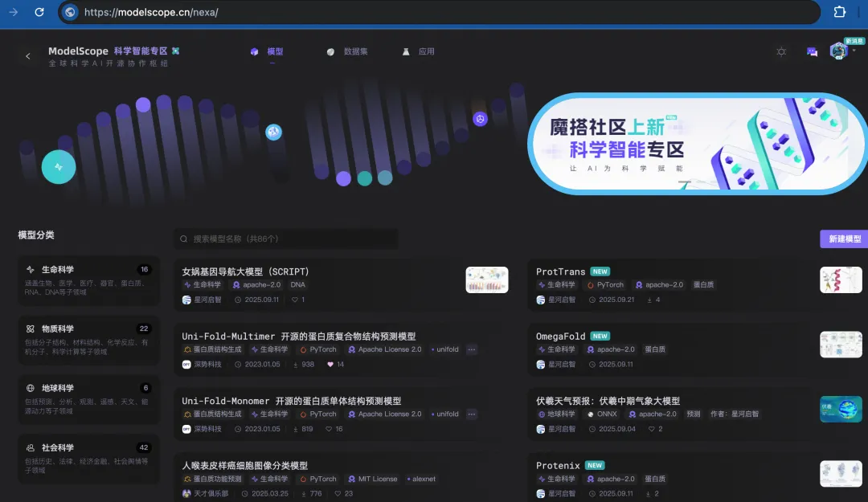Click the ModelScope back chevron

(28, 56)
